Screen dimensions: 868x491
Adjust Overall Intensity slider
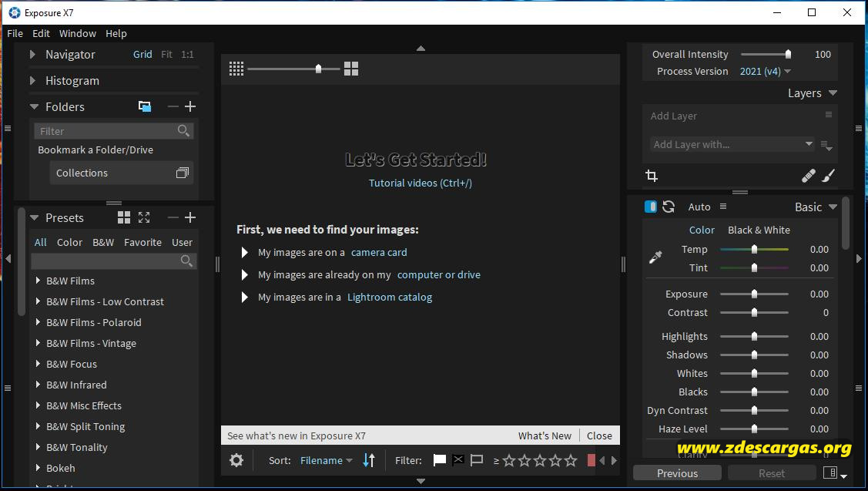point(789,54)
